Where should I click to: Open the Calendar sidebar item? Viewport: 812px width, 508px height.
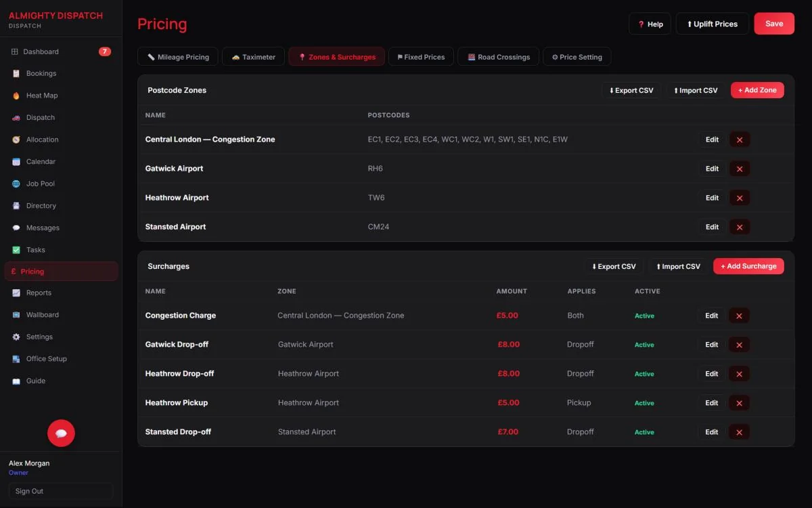pos(61,162)
